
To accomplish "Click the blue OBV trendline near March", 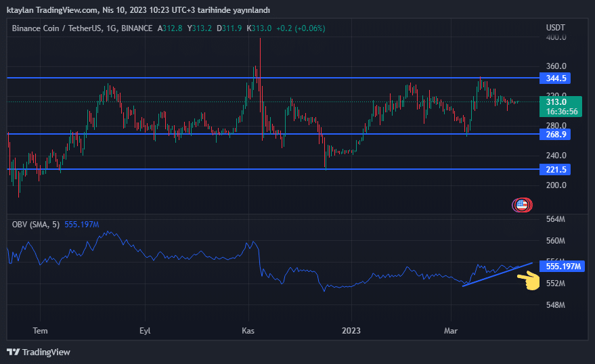I will pos(497,275).
